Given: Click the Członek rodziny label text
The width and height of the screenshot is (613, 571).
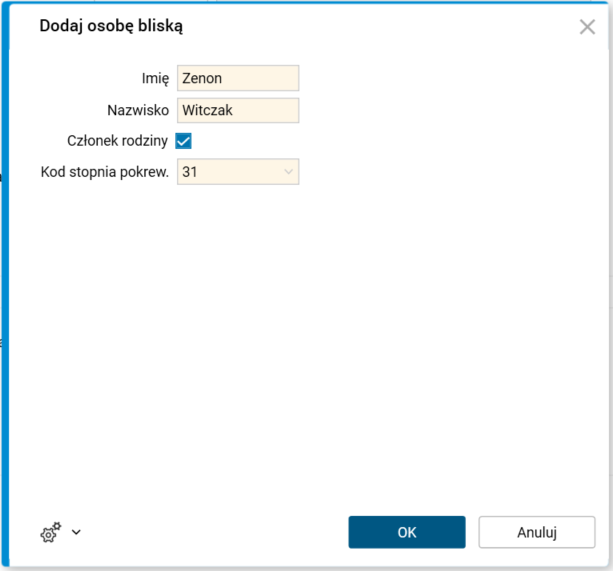Looking at the screenshot, I should tap(117, 141).
